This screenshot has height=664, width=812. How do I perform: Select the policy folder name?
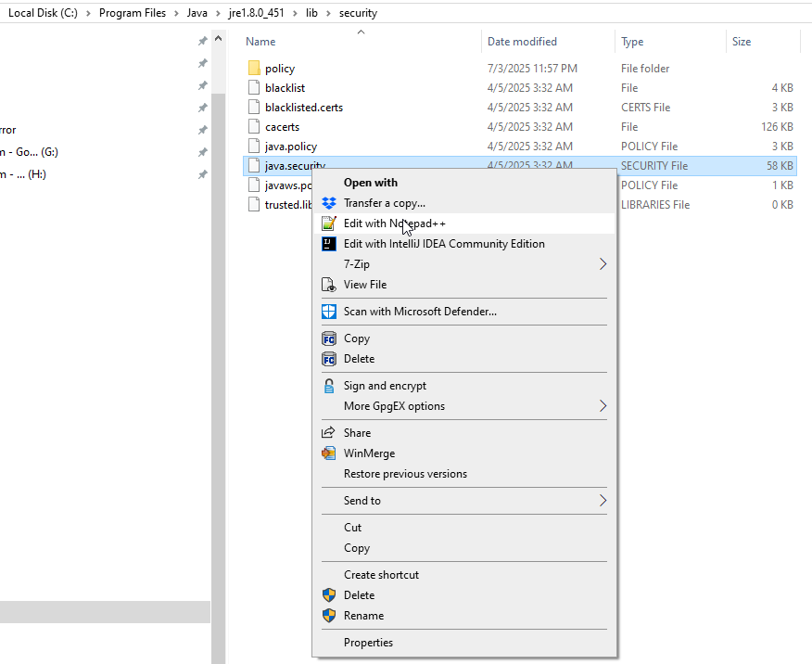click(280, 69)
